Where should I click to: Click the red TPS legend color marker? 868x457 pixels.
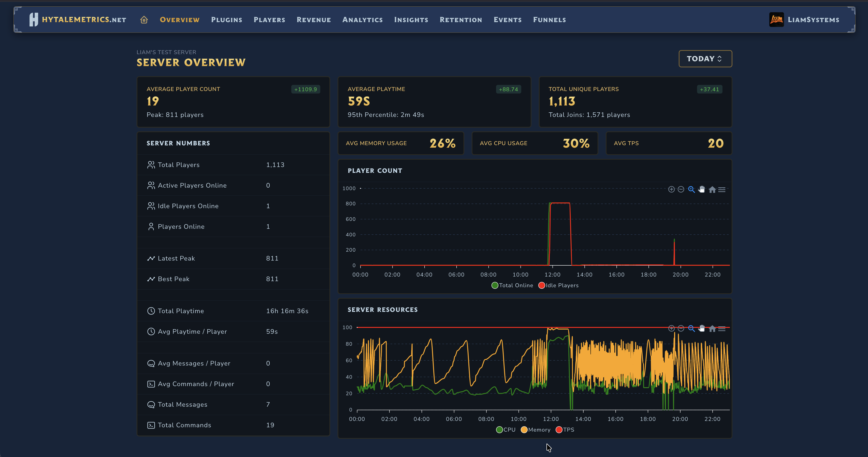(559, 430)
